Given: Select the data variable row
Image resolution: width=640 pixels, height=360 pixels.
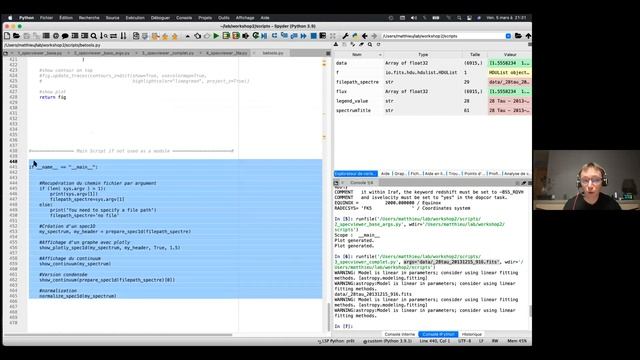Looking at the screenshot, I should (x=433, y=63).
